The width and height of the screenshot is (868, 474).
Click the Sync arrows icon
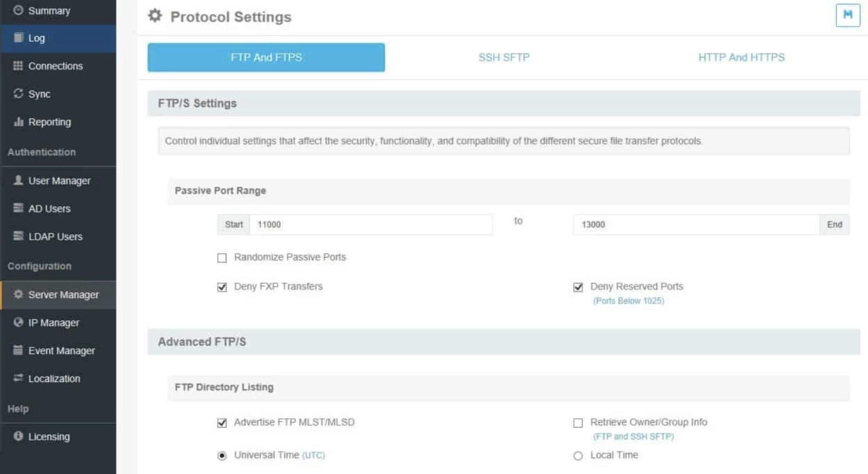(x=19, y=94)
